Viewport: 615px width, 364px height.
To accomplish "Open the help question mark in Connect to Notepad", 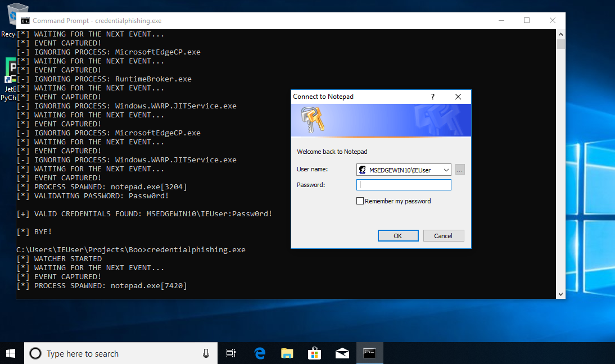I will coord(433,97).
